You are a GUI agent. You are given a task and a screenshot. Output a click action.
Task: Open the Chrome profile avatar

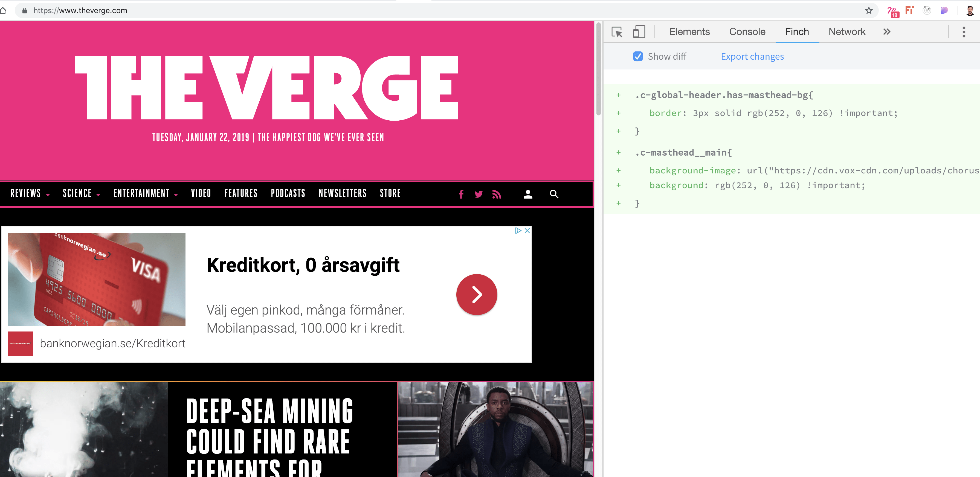pos(970,11)
